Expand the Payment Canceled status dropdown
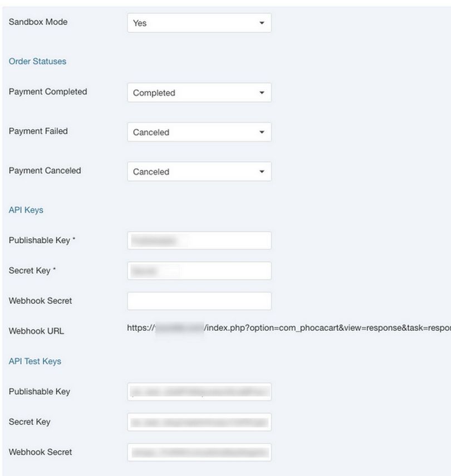Screen dimensions: 451x476 pyautogui.click(x=199, y=172)
